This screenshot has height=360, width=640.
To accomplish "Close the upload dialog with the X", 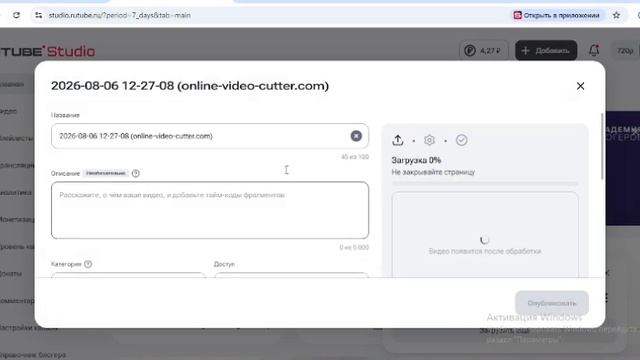I will pyautogui.click(x=580, y=86).
